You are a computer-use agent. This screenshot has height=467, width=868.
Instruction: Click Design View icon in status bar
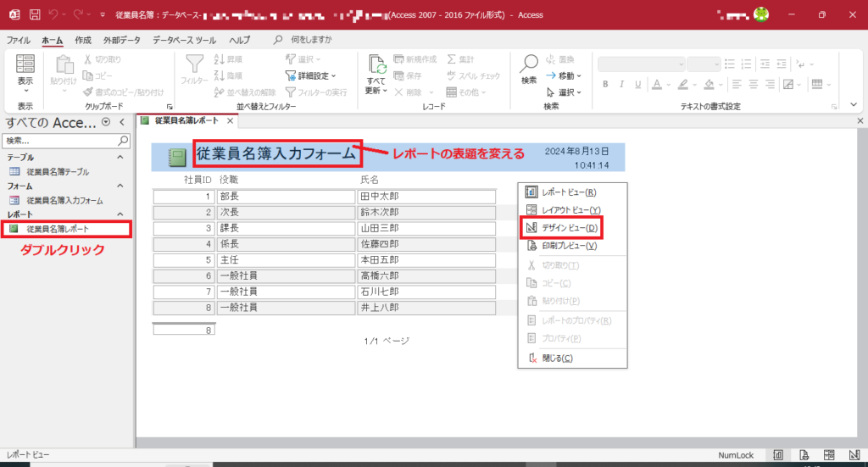[x=854, y=455]
